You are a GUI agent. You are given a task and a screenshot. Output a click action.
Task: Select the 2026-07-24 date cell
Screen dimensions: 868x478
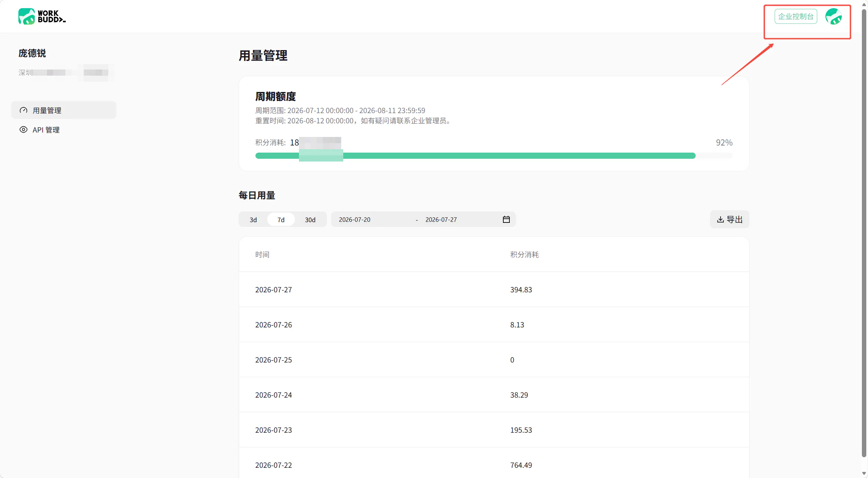(x=273, y=395)
